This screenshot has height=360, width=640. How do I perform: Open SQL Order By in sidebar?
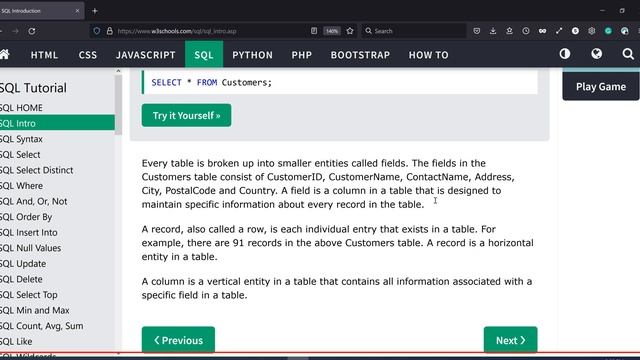[57, 217]
